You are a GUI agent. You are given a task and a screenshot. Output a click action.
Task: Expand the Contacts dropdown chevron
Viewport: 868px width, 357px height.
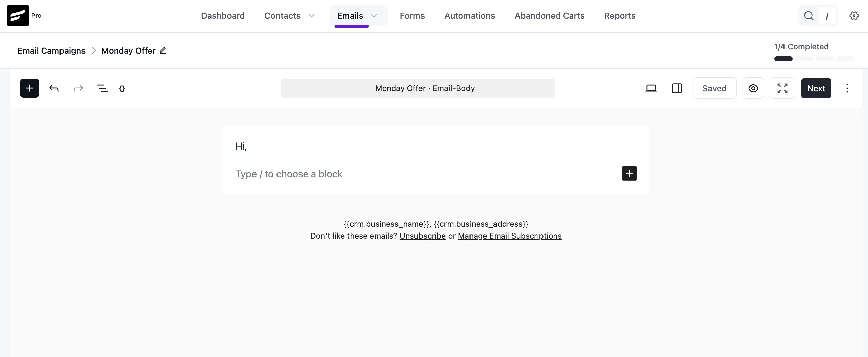(312, 16)
